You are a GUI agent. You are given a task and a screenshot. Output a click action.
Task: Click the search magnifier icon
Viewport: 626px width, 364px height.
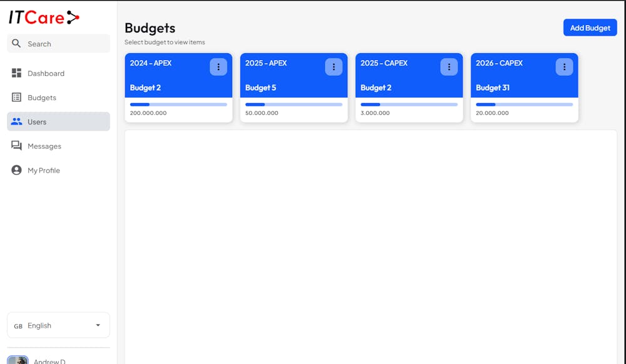[x=16, y=43]
